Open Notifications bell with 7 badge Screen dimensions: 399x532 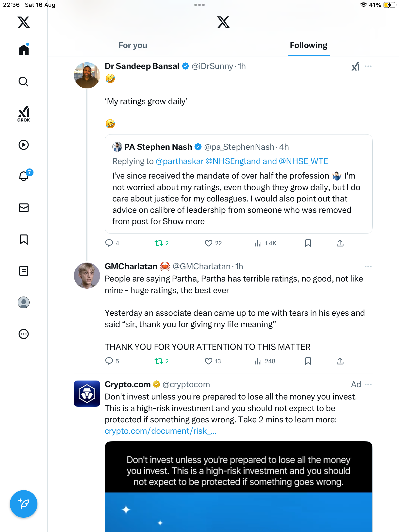pyautogui.click(x=24, y=176)
